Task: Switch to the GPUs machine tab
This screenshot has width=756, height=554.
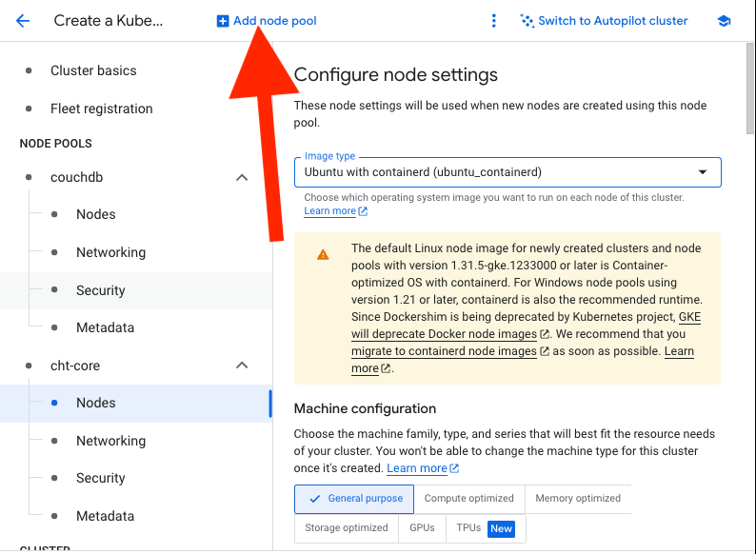Action: 422,528
